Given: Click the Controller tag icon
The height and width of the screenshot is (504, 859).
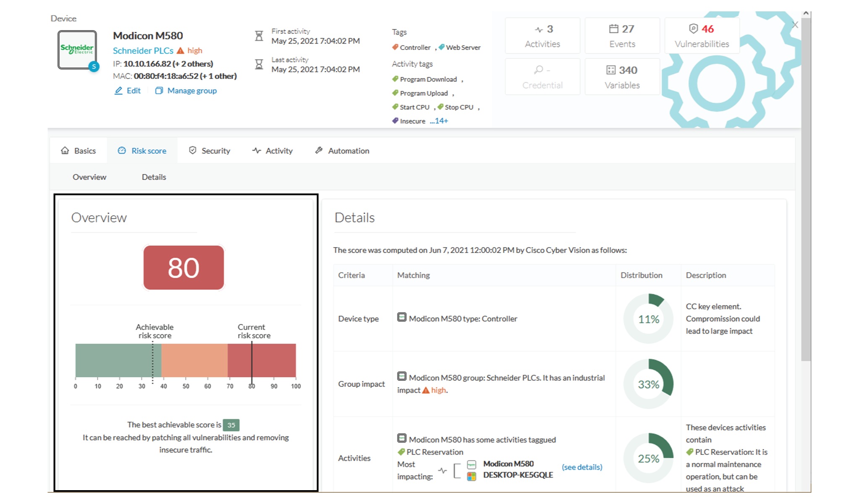Looking at the screenshot, I should pyautogui.click(x=395, y=47).
